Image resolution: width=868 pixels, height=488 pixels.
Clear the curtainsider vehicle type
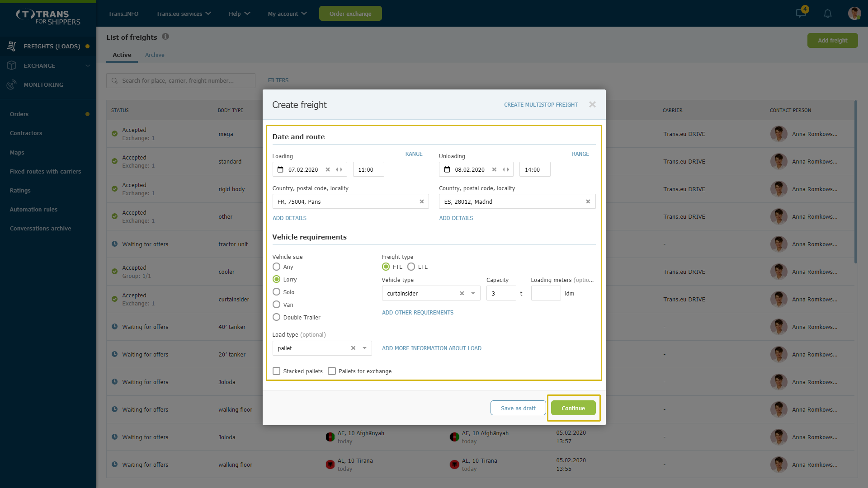pyautogui.click(x=462, y=293)
